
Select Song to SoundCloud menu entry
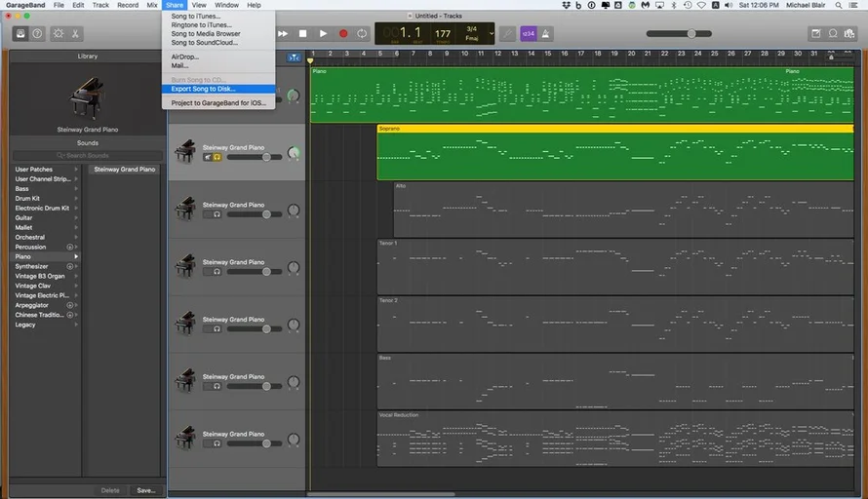[218, 43]
